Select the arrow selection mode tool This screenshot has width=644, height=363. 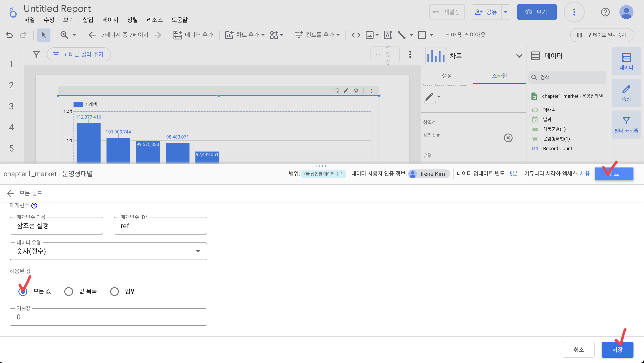point(44,35)
